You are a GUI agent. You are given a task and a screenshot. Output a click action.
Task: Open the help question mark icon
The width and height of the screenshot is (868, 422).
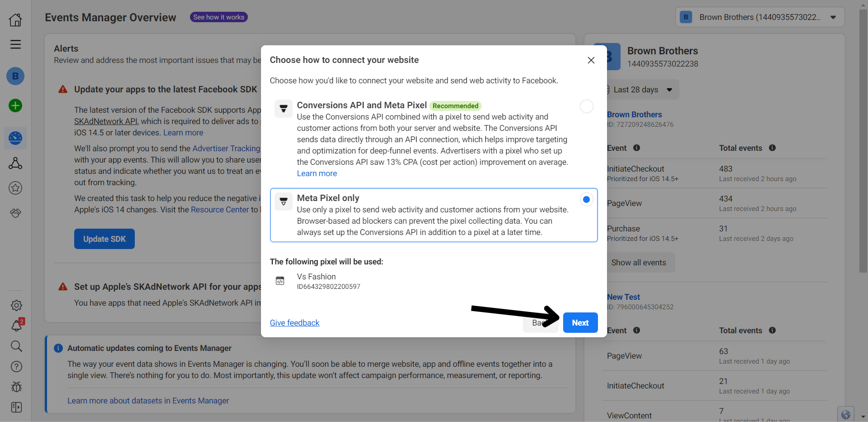coord(16,367)
